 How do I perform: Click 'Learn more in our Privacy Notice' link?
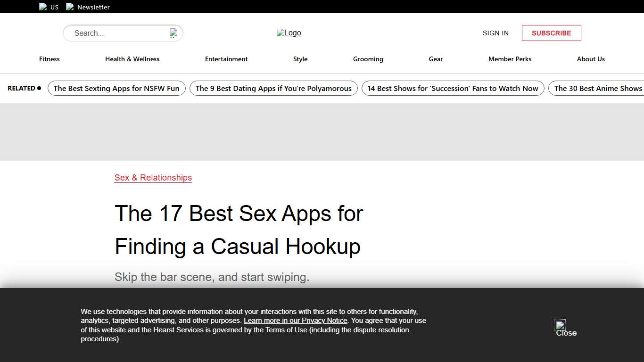click(295, 320)
